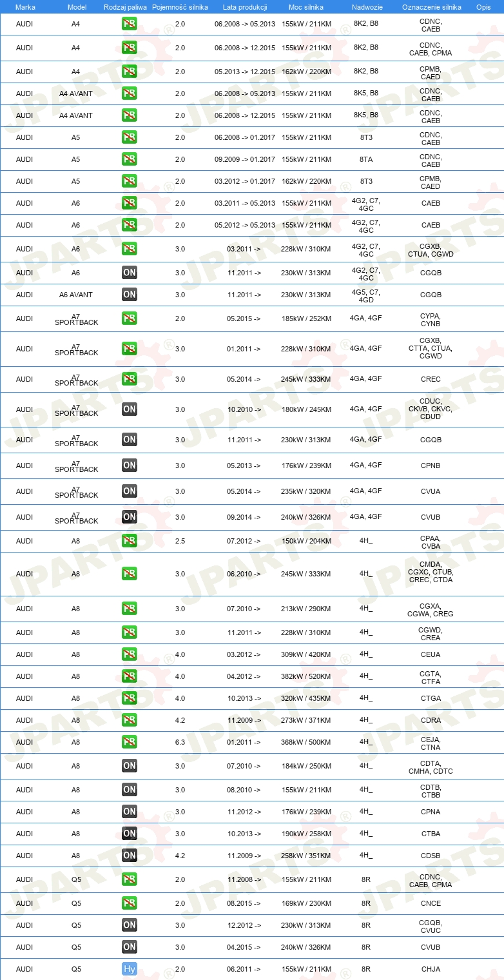Click petrol icon in A7 Sportback 245kW / 333KM row
The height and width of the screenshot is (980, 504).
[x=130, y=379]
